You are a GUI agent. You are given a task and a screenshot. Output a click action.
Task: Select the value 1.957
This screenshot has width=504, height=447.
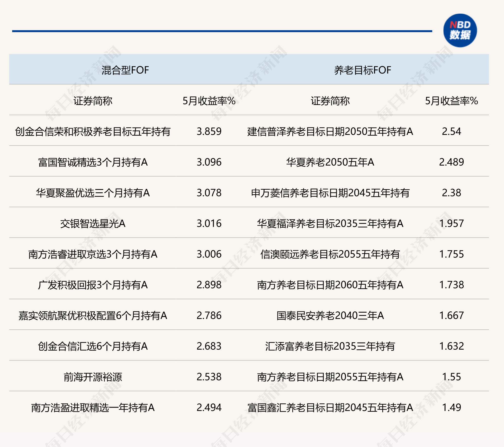(451, 223)
